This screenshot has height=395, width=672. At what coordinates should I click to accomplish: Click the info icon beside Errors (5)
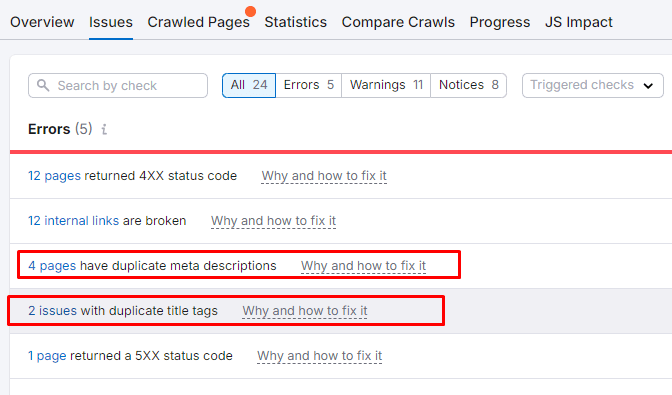[x=104, y=129]
